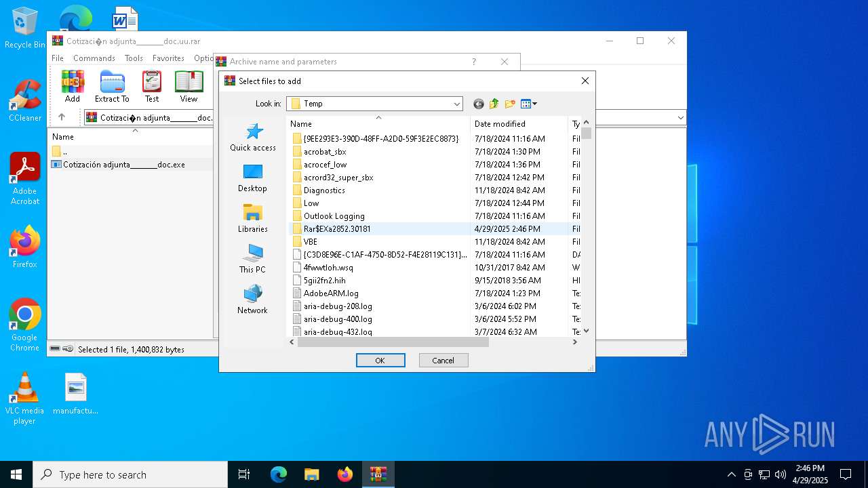The height and width of the screenshot is (488, 868).
Task: Expand the WinRAR address bar dropdown
Action: click(680, 118)
